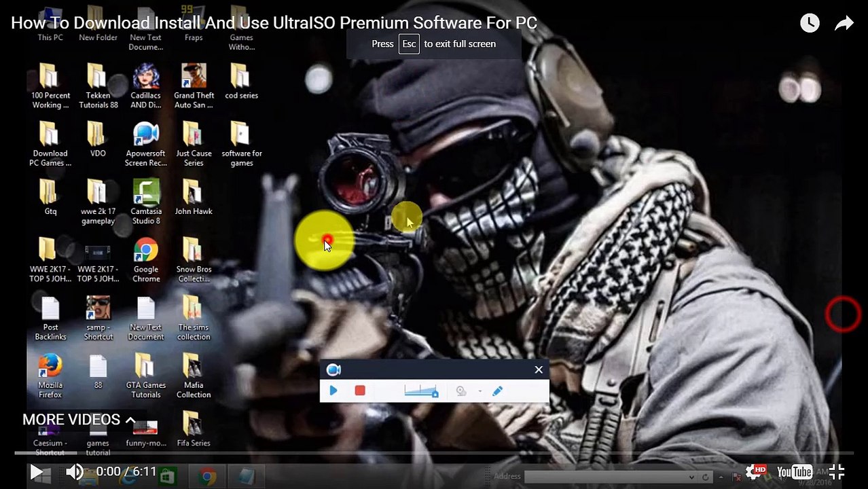
Task: Launch Apowersoft Screen Recorder shortcut
Action: pos(145,144)
